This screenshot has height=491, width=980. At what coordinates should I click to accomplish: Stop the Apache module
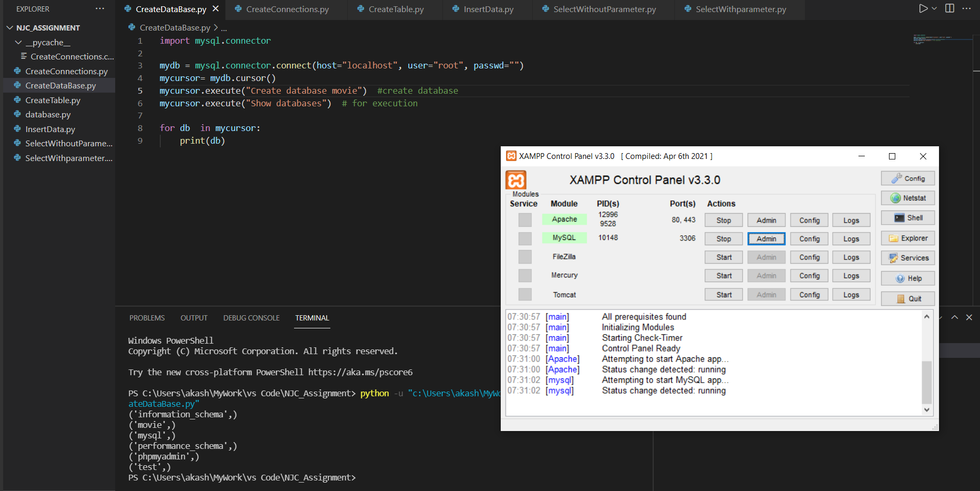(x=724, y=220)
